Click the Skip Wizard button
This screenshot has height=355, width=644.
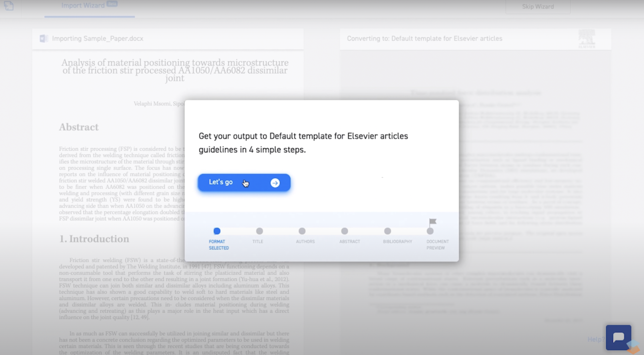538,7
